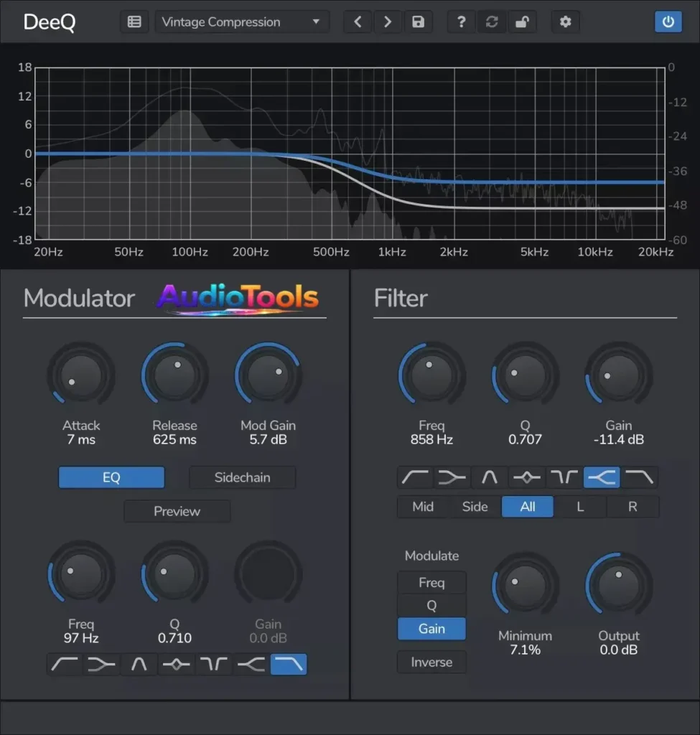
Task: Open the help with the question mark icon
Action: [x=461, y=22]
